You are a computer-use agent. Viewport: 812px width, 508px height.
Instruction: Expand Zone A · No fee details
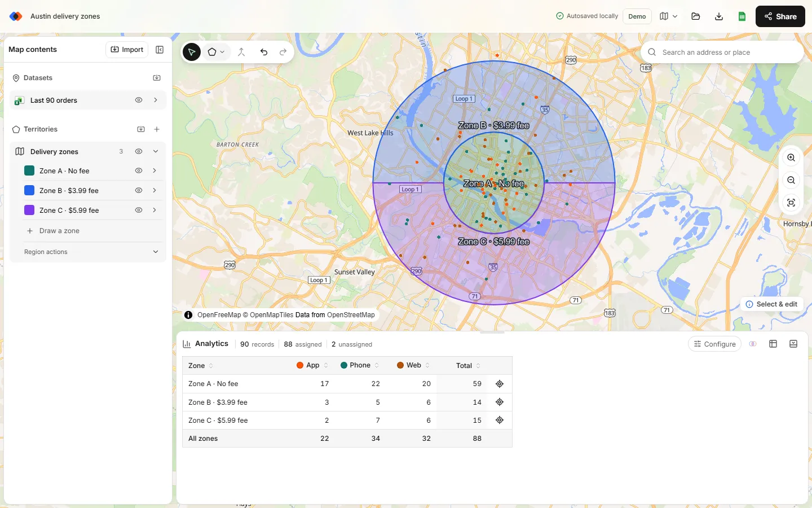point(155,170)
